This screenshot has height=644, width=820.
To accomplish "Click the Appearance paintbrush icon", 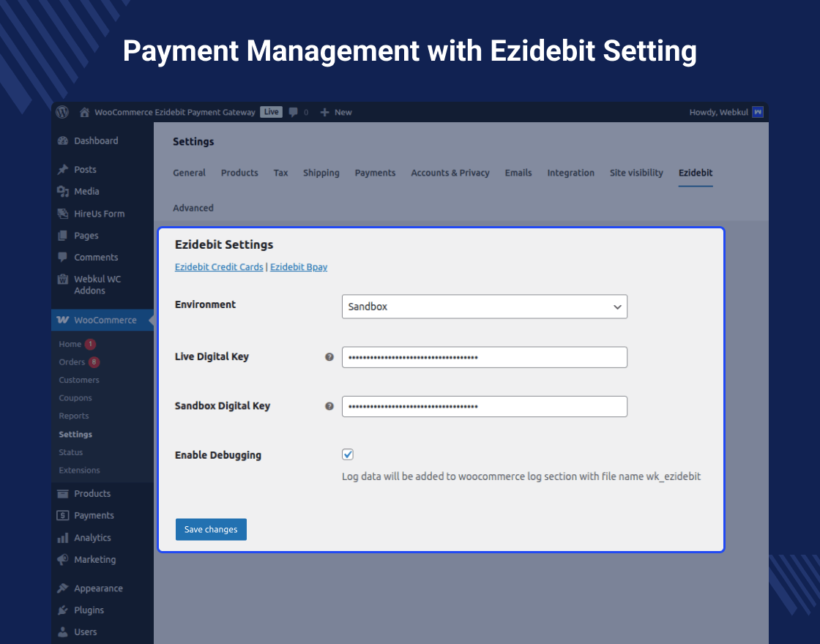I will pyautogui.click(x=63, y=588).
